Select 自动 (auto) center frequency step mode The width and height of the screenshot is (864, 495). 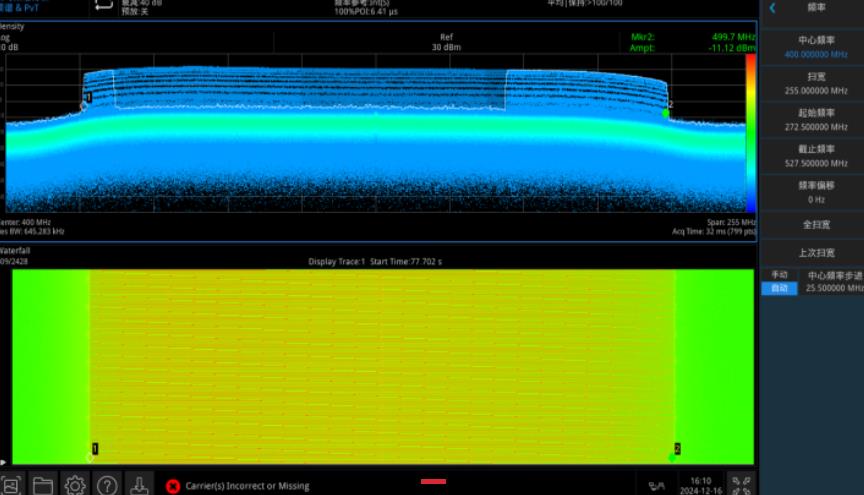coord(779,288)
